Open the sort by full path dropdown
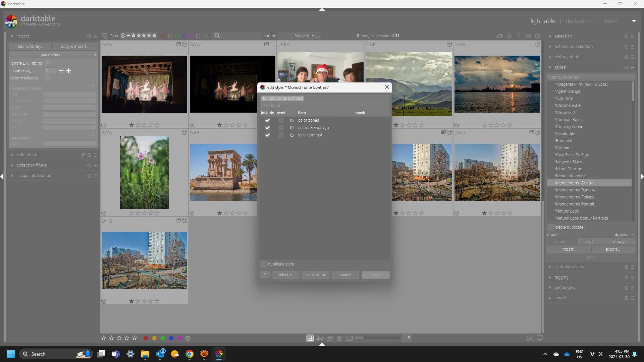This screenshot has height=362, width=644. pyautogui.click(x=304, y=36)
